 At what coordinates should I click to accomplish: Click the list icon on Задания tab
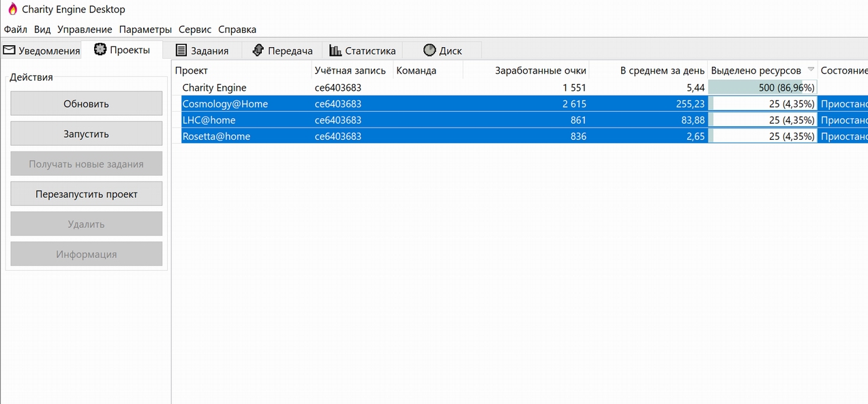coord(181,50)
